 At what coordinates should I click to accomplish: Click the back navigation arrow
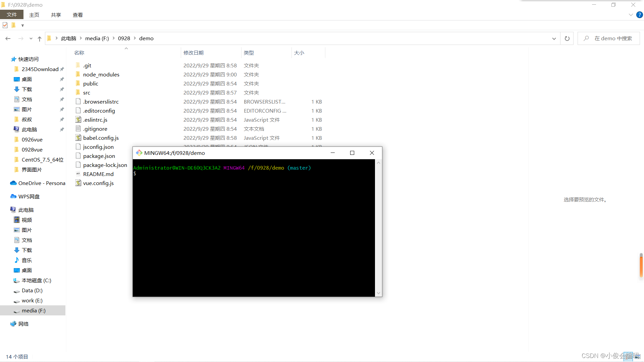coord(8,39)
